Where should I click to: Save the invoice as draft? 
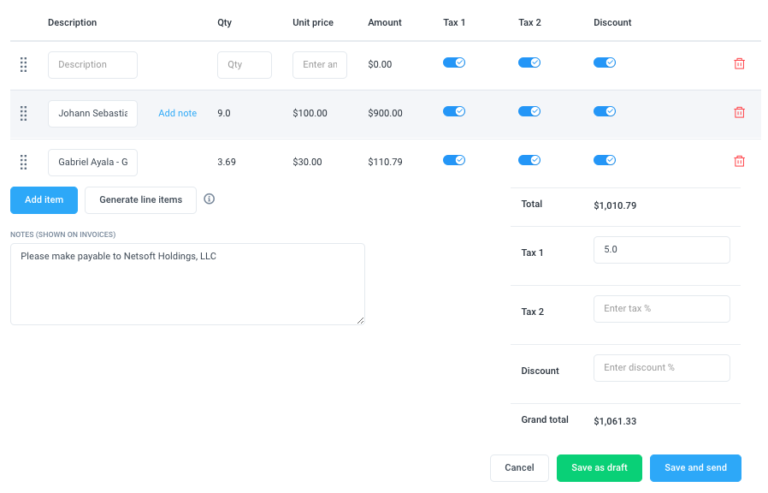(599, 468)
